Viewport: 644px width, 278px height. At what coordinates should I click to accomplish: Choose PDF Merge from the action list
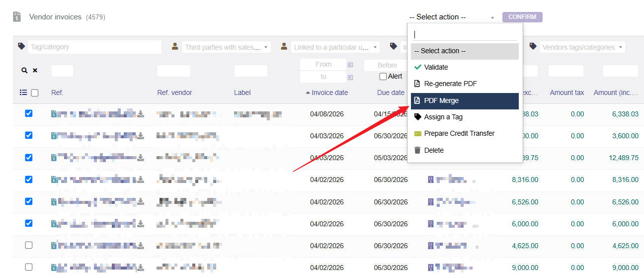[464, 100]
